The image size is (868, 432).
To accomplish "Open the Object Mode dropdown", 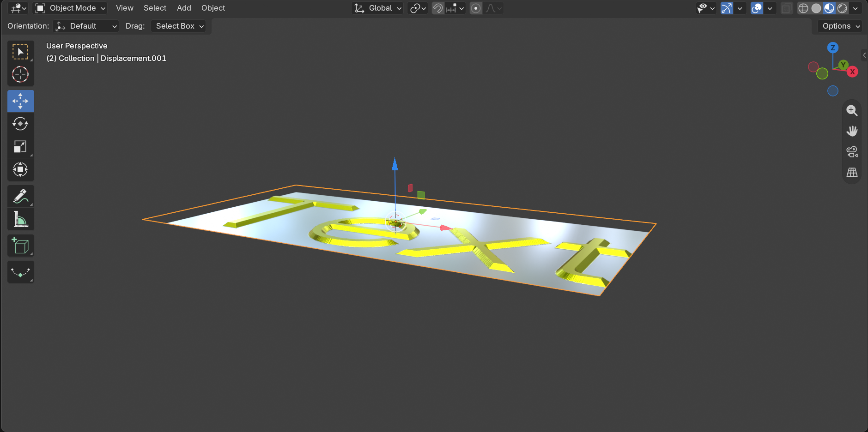I will click(x=71, y=8).
